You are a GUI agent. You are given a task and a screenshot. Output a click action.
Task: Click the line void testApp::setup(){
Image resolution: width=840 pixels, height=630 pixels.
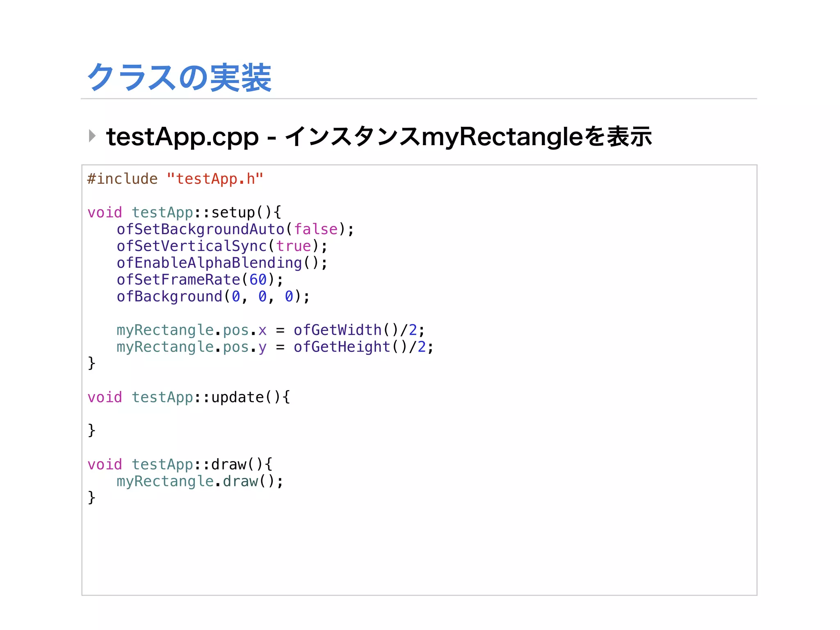pyautogui.click(x=184, y=212)
